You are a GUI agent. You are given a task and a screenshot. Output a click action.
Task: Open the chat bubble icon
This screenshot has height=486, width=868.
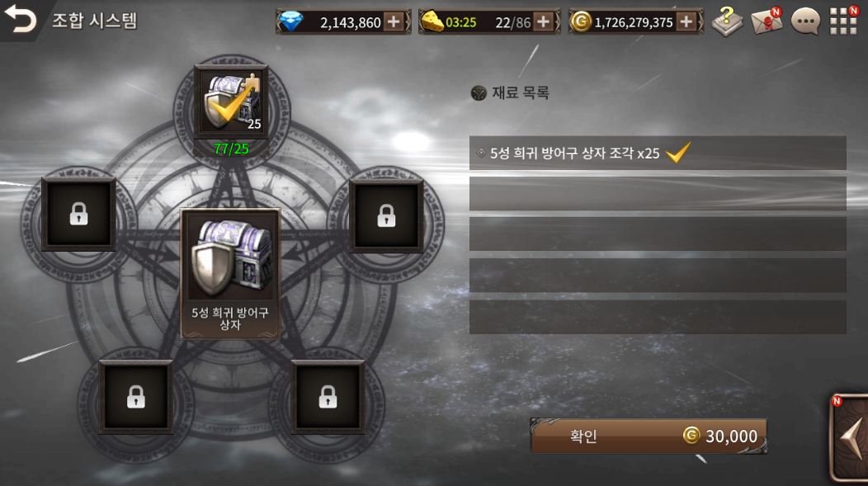(x=805, y=22)
